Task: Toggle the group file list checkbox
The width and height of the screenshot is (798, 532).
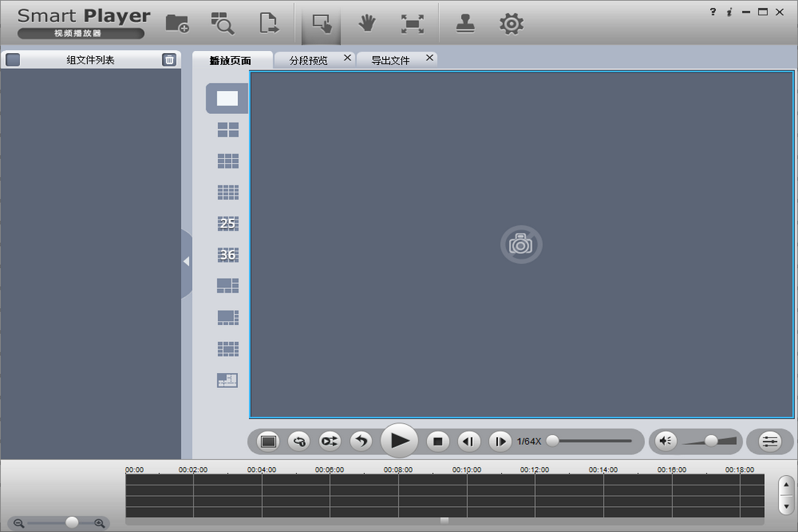Action: (13, 60)
